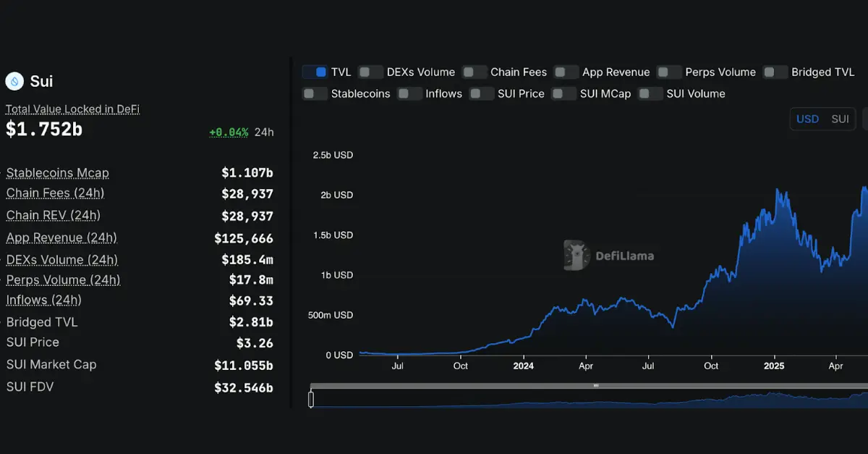Switch on the Inflows toggle
This screenshot has height=454, width=868.
pos(409,93)
